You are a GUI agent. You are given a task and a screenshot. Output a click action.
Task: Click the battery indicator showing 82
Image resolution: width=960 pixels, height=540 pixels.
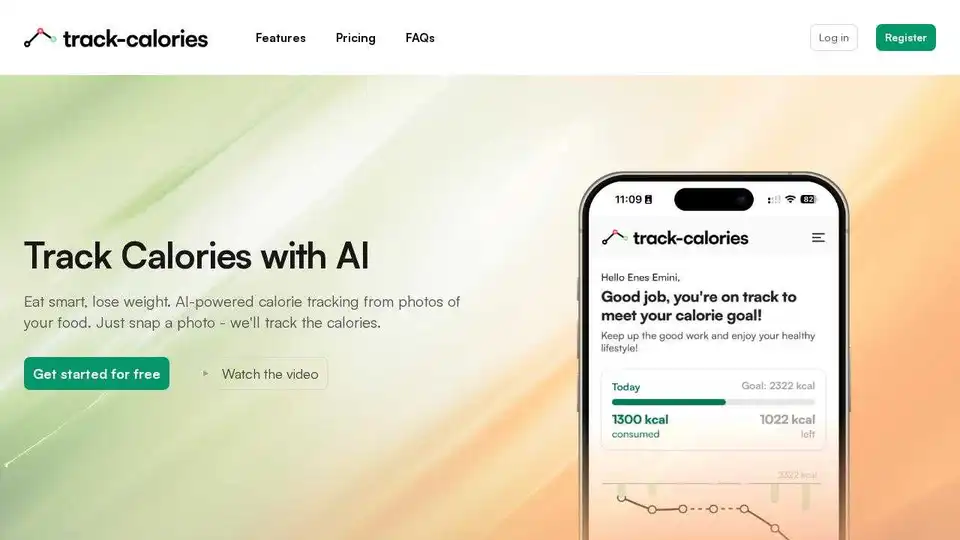click(x=808, y=200)
